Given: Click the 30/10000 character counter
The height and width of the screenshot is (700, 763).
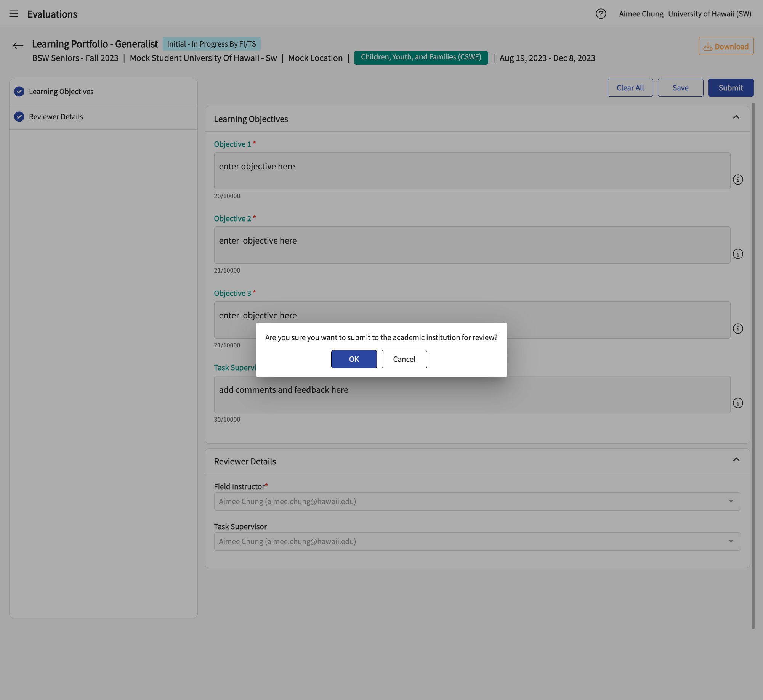Looking at the screenshot, I should point(227,419).
